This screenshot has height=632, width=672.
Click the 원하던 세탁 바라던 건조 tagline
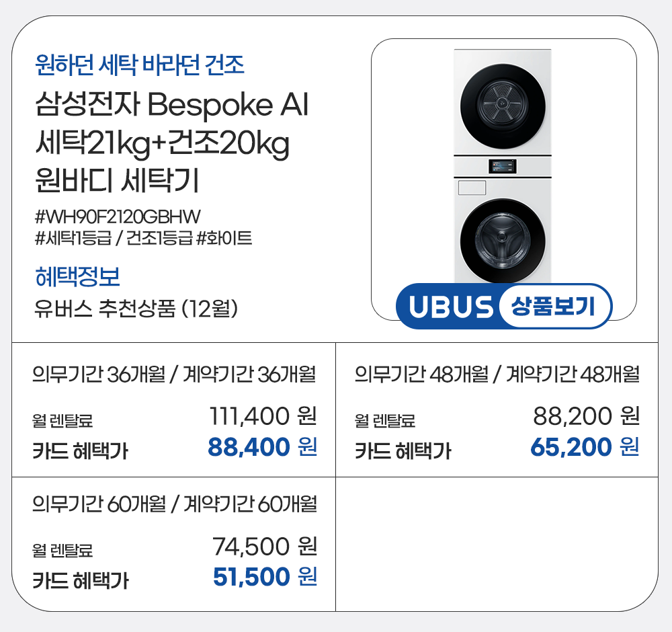(139, 65)
